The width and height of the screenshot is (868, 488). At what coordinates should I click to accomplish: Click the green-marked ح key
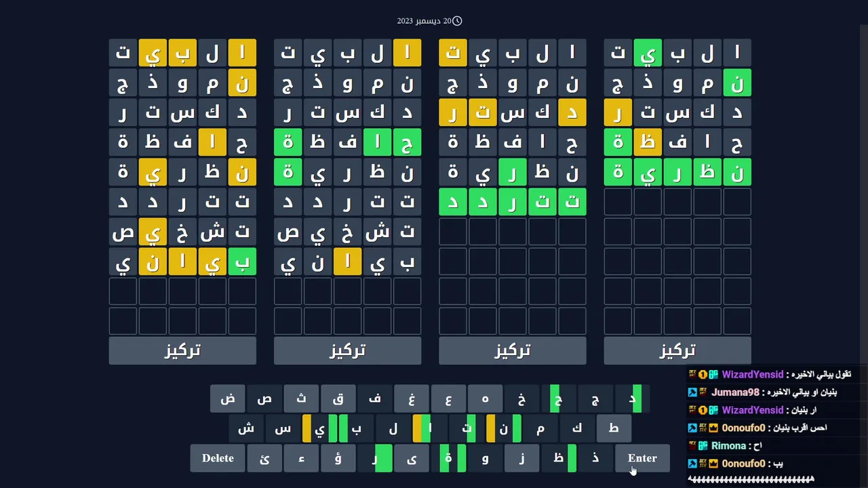tap(557, 399)
